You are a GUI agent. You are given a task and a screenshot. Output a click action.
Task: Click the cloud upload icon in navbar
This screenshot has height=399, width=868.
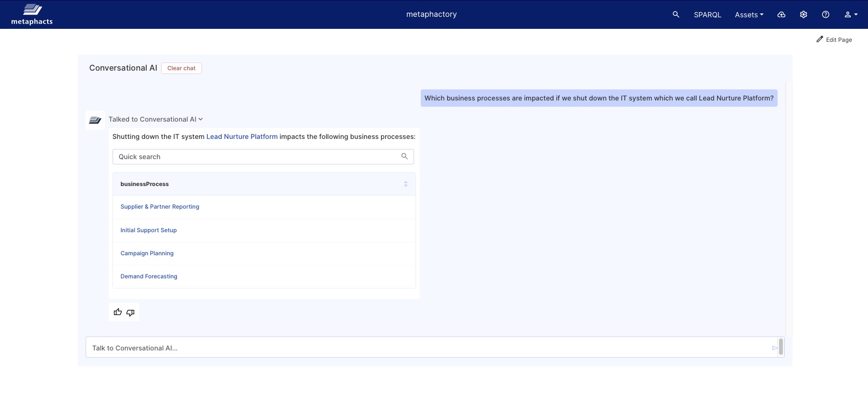781,14
